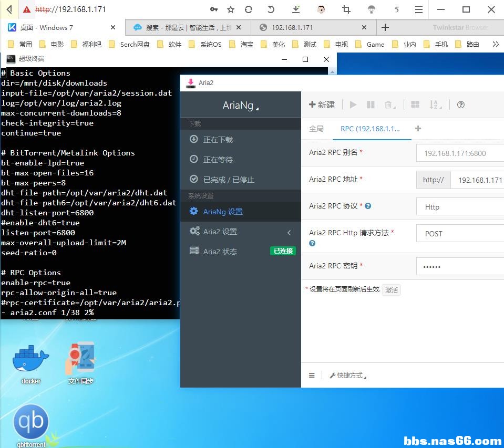The height and width of the screenshot is (448, 504).
Task: Add a new RPC tab with plus
Action: click(418, 129)
